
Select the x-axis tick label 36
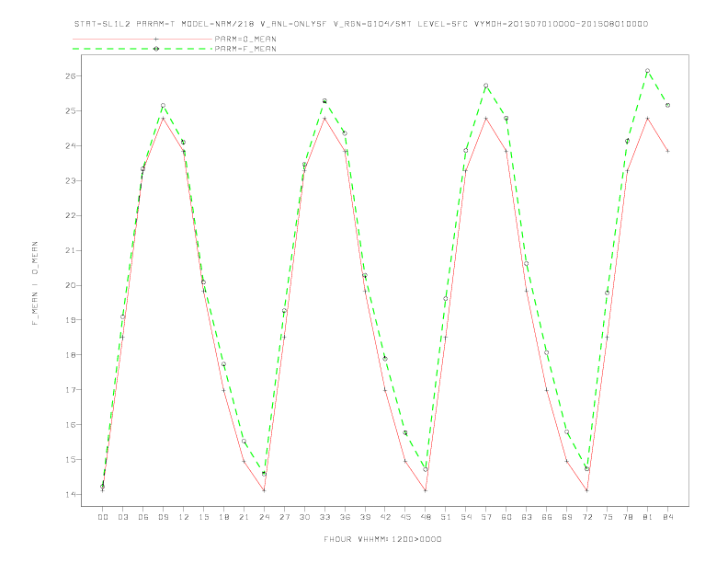coord(345,517)
